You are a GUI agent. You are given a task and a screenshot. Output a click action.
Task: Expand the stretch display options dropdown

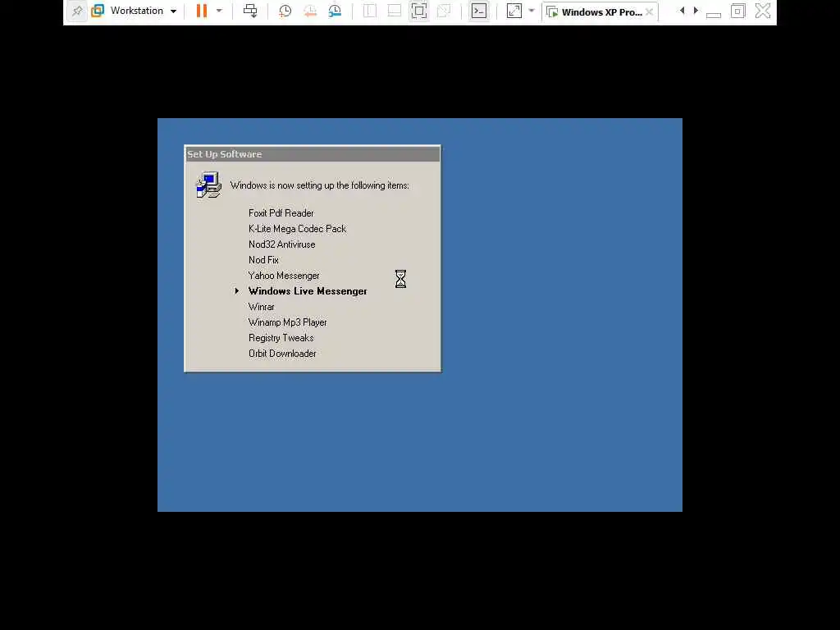[532, 11]
